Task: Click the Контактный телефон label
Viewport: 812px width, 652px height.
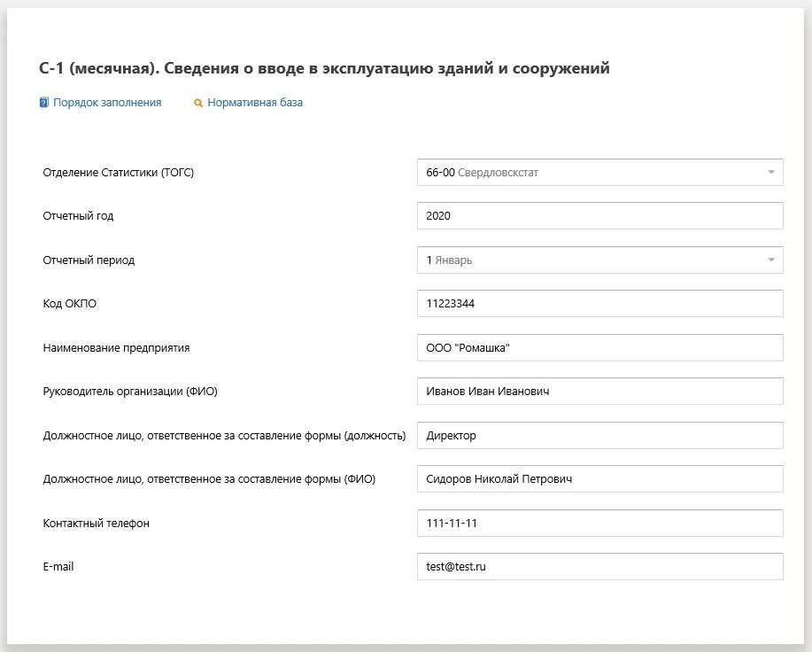Action: click(96, 523)
